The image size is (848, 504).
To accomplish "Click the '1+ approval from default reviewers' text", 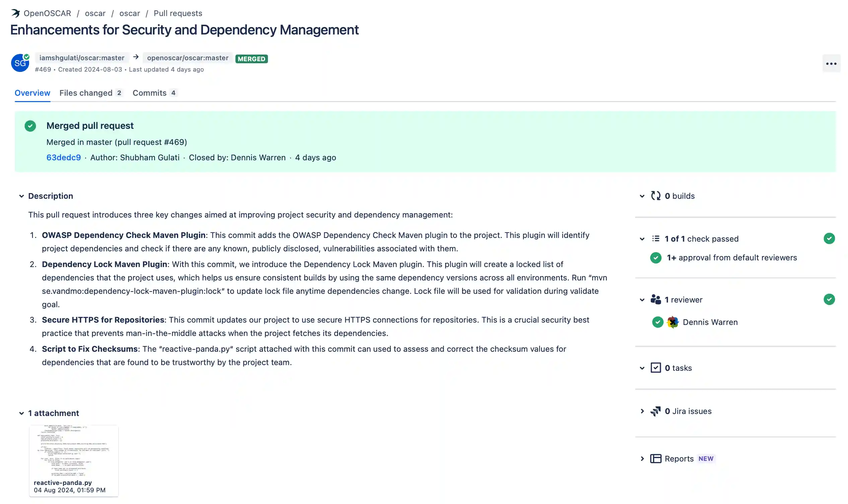I will pos(732,257).
